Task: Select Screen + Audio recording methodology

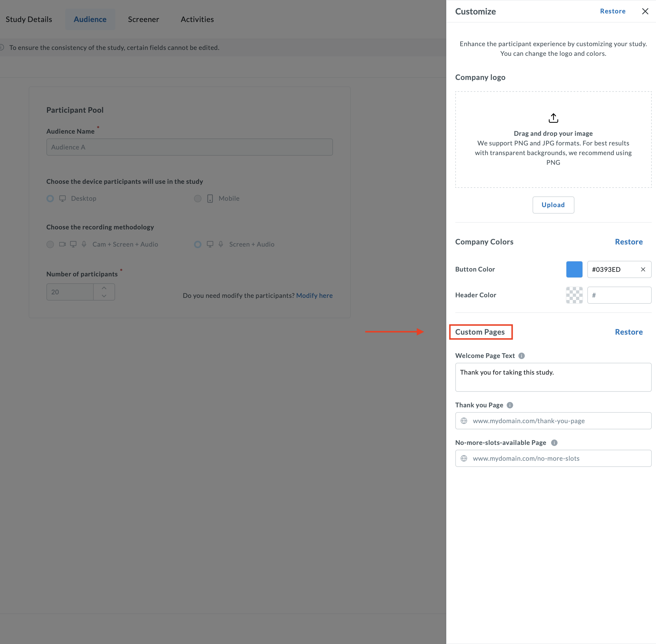Action: 198,244
